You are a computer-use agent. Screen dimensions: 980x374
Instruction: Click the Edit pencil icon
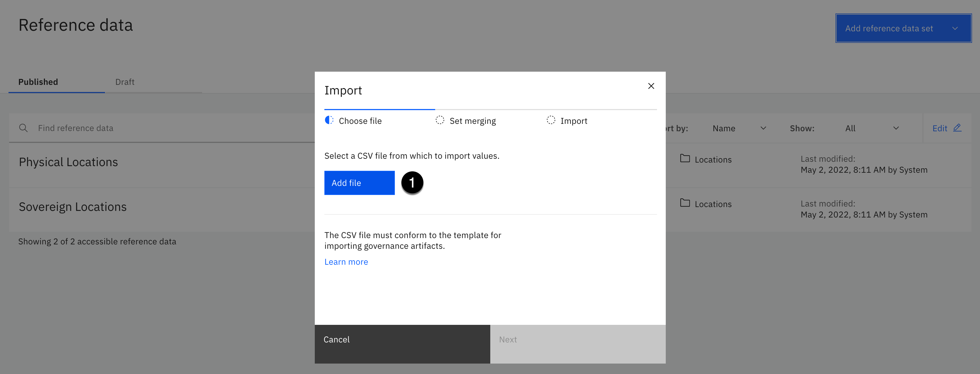(x=957, y=128)
